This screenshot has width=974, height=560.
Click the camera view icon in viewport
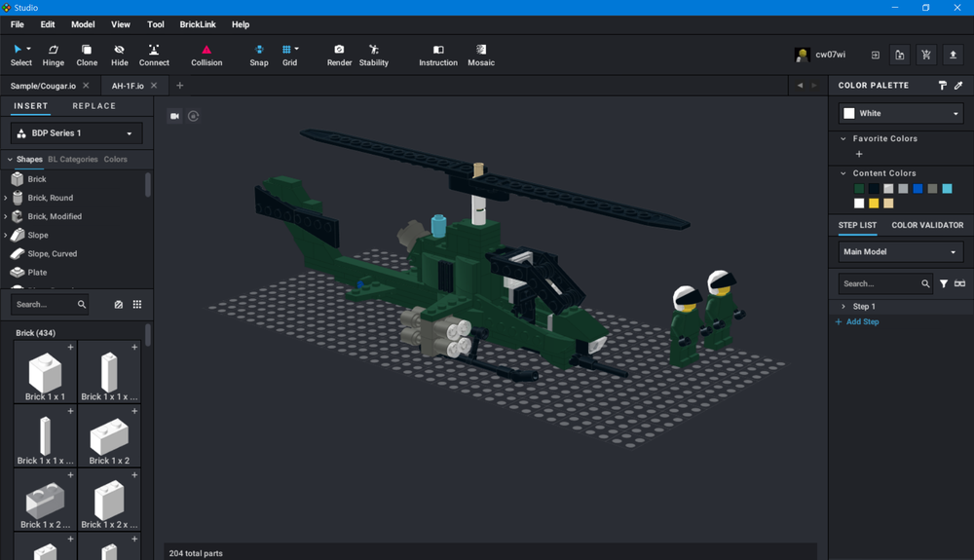coord(174,116)
